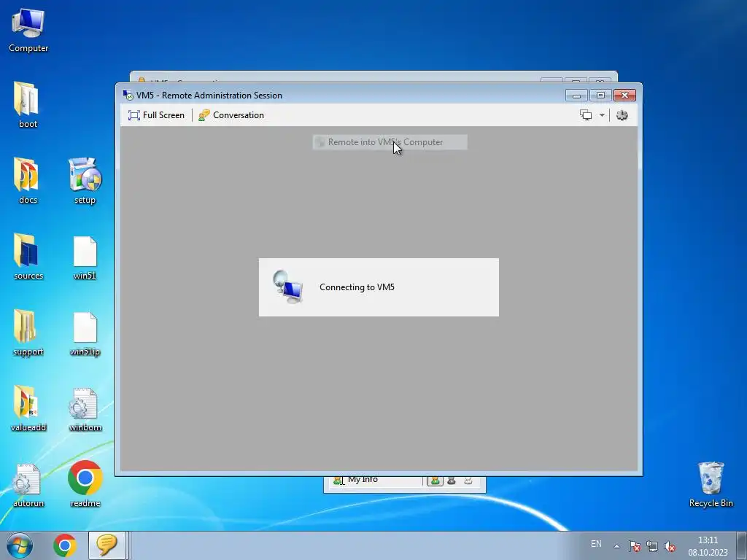Open Action Center flag tray icon
This screenshot has width=747, height=560.
tap(634, 546)
